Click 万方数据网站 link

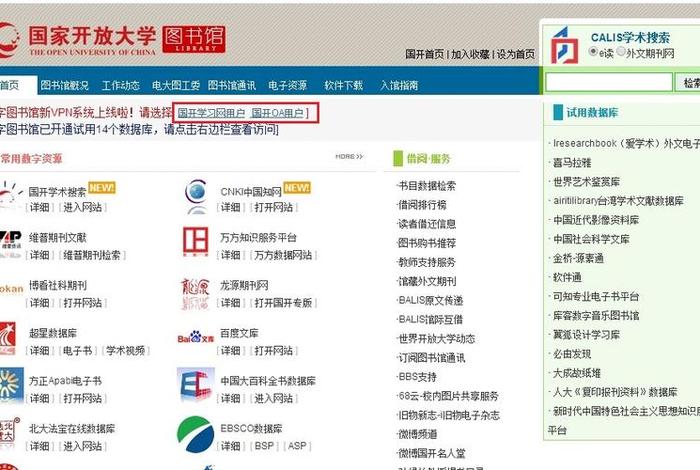tap(283, 255)
